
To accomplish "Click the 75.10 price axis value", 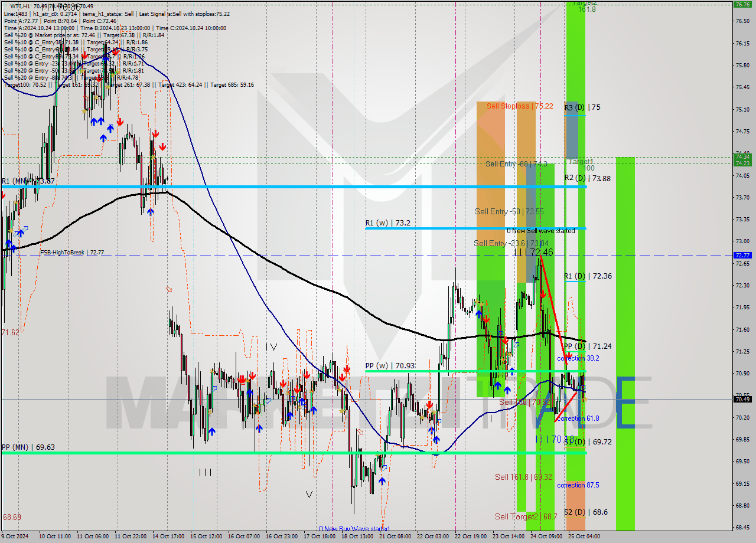I will 742,110.
